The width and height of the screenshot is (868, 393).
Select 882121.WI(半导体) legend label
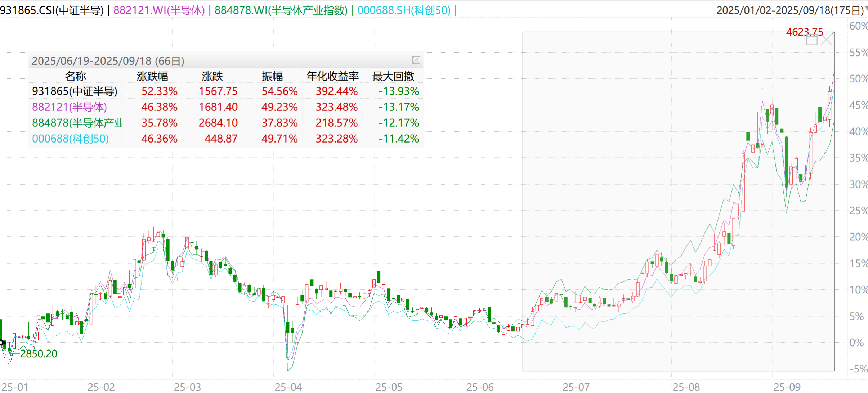click(159, 10)
